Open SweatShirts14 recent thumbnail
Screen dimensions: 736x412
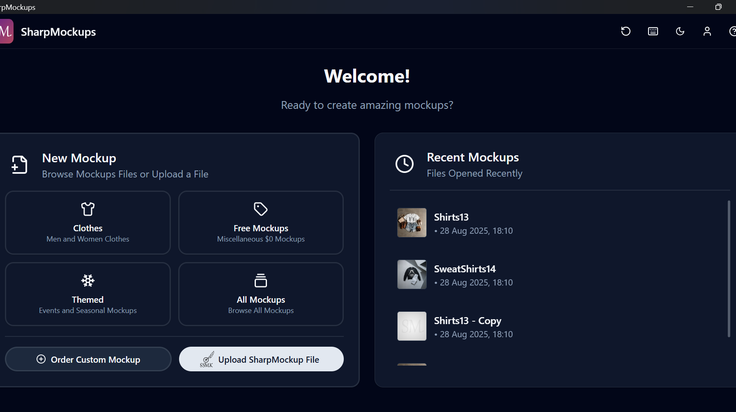coord(412,275)
